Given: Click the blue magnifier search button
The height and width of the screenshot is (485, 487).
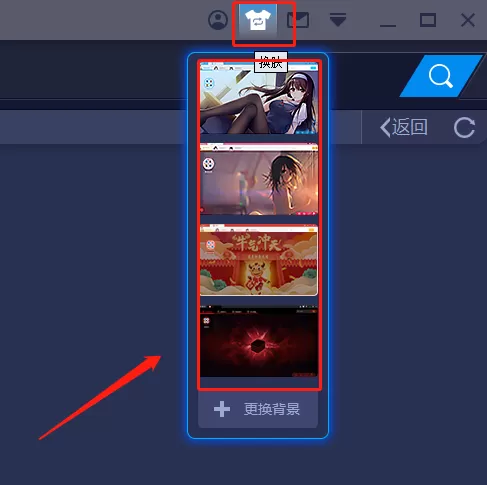Looking at the screenshot, I should click(441, 76).
